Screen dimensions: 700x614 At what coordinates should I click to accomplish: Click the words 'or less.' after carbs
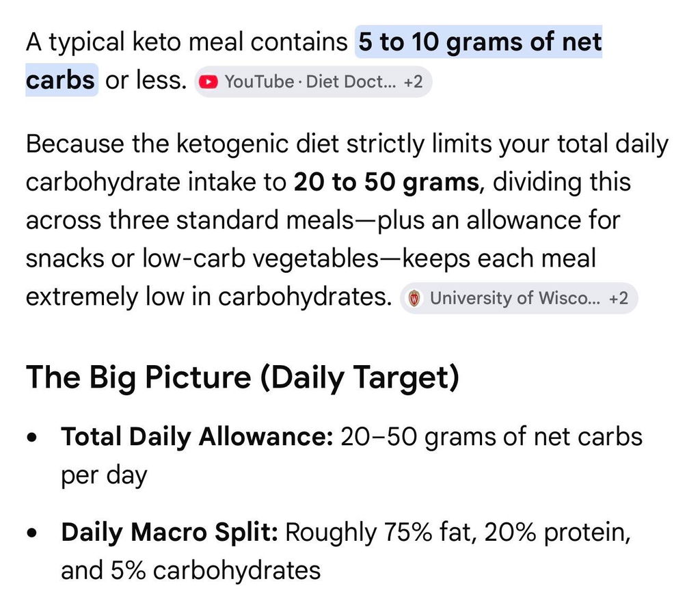click(x=146, y=81)
